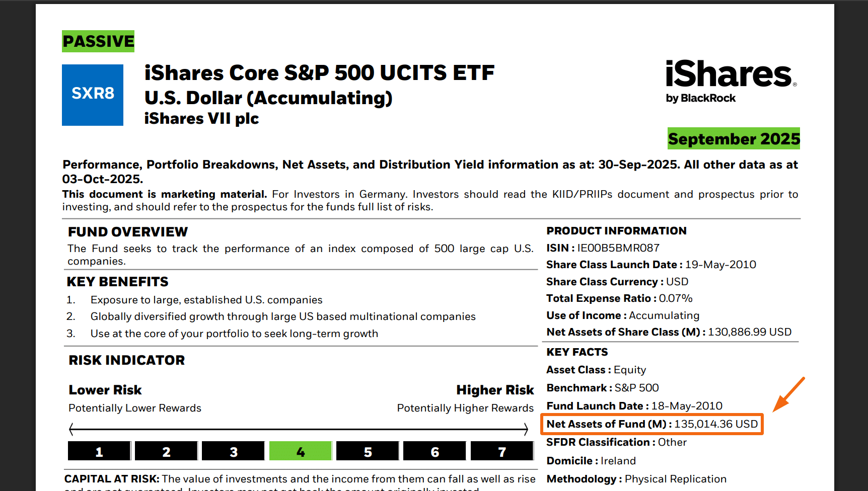Screen dimensions: 868x491
Task: Click risk indicator box number 7
Action: 502,451
